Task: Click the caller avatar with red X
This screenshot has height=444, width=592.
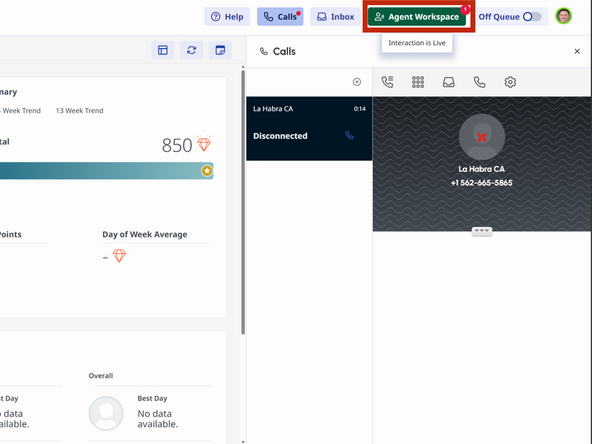Action: coord(482,137)
